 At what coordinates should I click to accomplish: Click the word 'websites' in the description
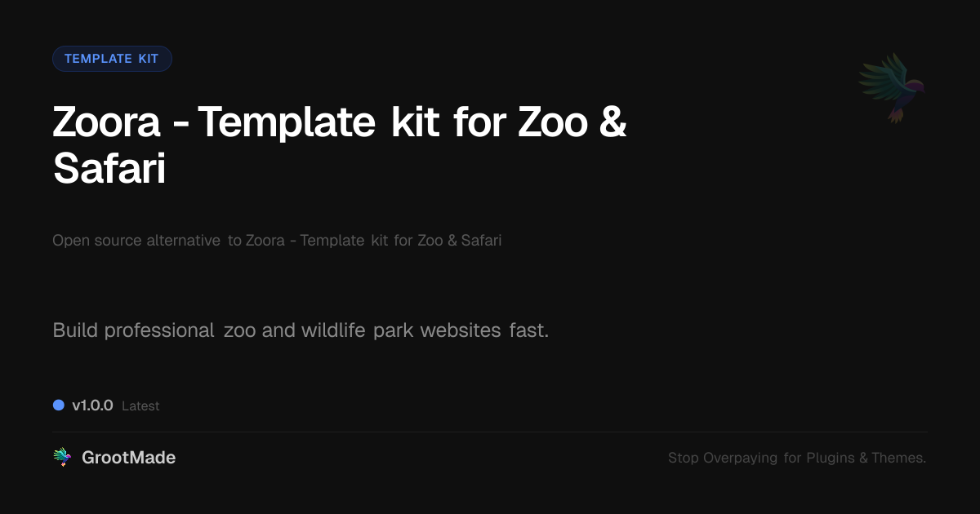[x=461, y=330]
